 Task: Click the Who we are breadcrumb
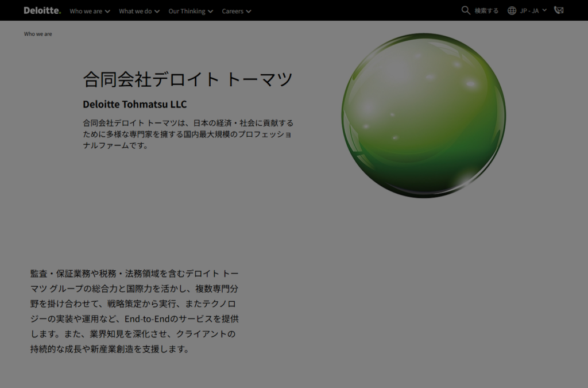pos(38,34)
